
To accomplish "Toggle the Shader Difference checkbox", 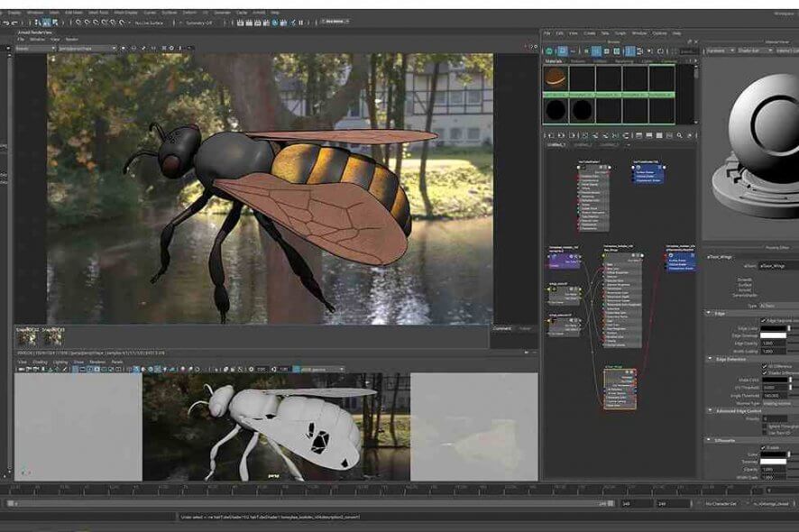I will (765, 372).
